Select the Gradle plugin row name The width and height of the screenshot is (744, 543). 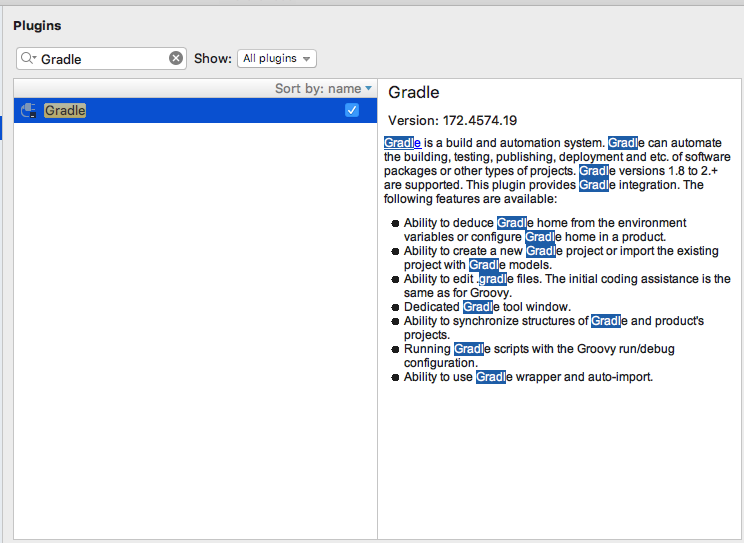[65, 110]
